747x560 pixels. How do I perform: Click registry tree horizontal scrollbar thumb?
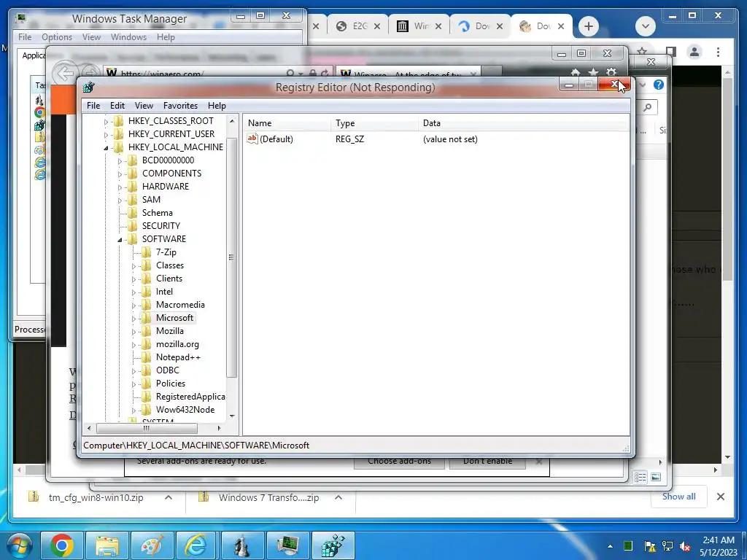(147, 429)
